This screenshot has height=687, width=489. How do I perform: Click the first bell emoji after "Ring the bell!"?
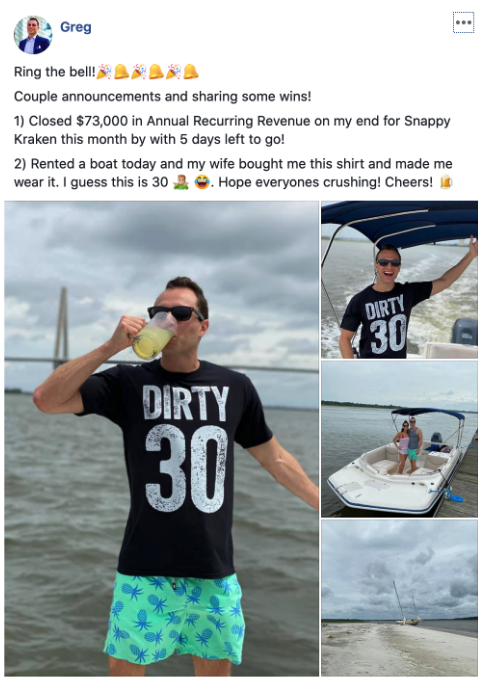(121, 71)
